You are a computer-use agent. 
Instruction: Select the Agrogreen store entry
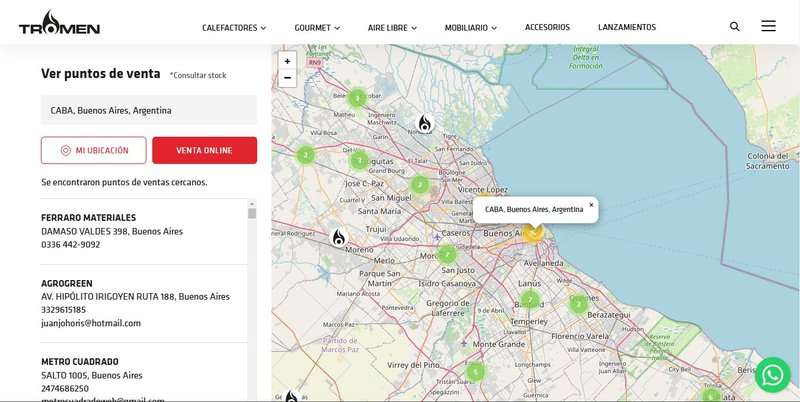(144, 303)
